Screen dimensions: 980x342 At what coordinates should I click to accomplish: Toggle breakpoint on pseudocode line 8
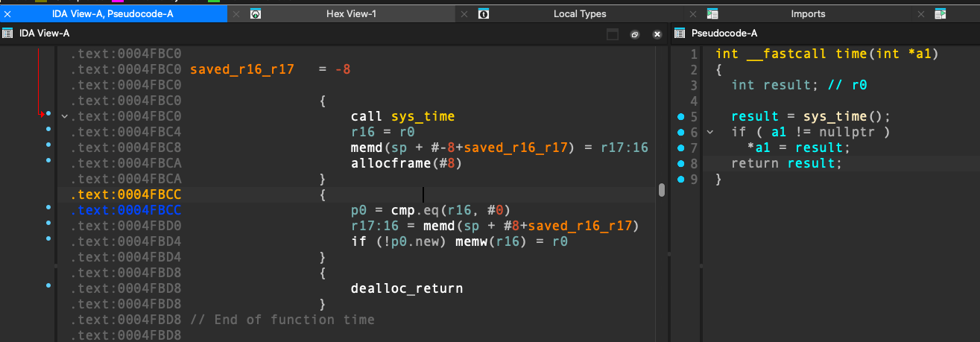tap(681, 164)
